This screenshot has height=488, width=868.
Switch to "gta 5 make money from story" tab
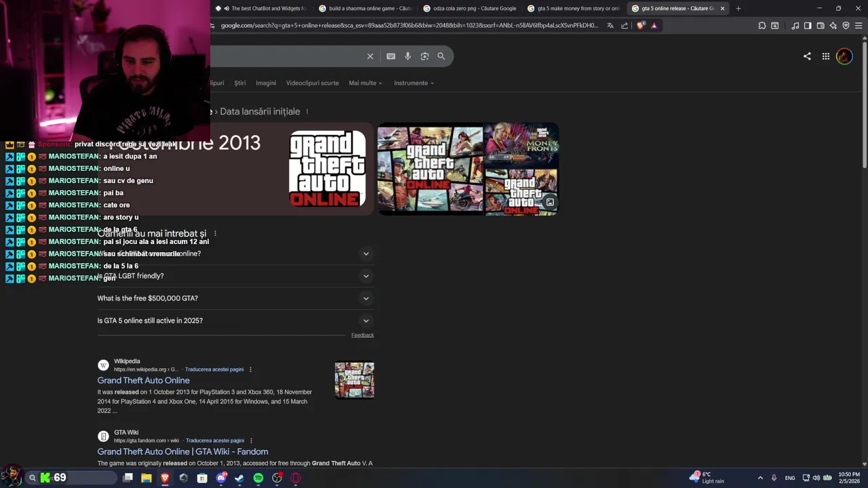click(573, 8)
